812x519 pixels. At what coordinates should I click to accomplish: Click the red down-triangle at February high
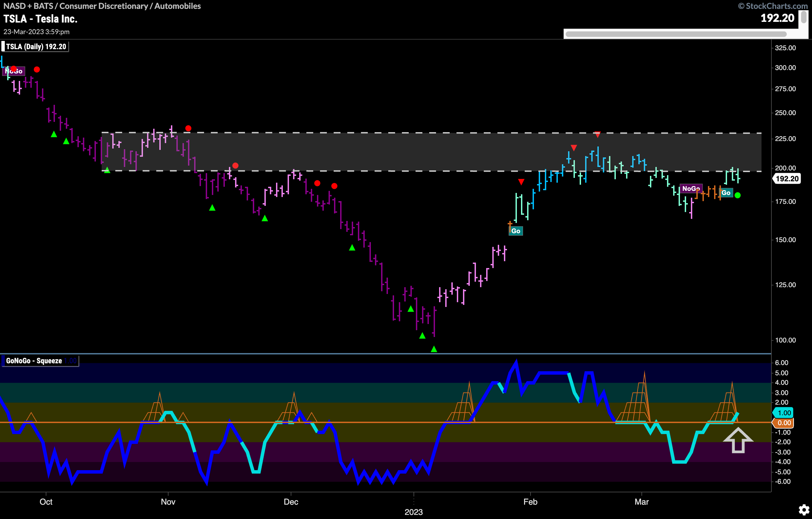click(x=597, y=135)
